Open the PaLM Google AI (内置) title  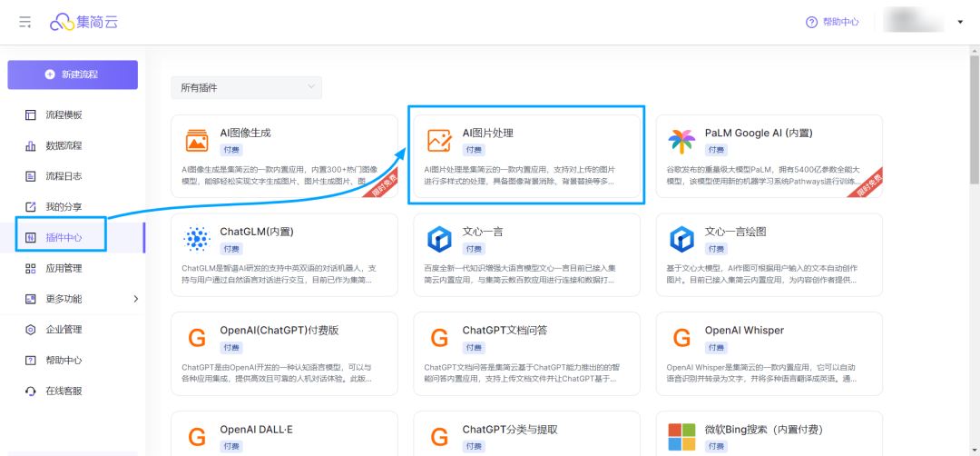tap(759, 134)
